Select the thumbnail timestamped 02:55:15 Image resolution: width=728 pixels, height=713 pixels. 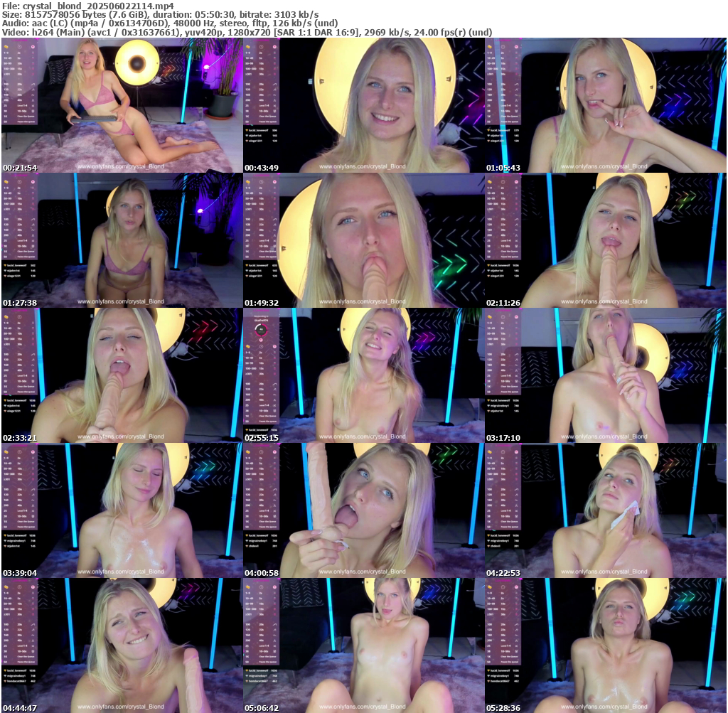[x=363, y=375]
